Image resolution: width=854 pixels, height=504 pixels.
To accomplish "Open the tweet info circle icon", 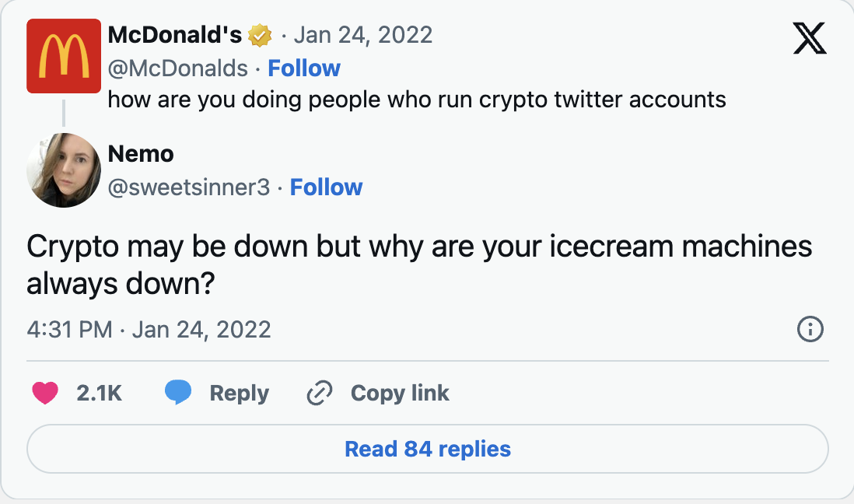I will 810,330.
